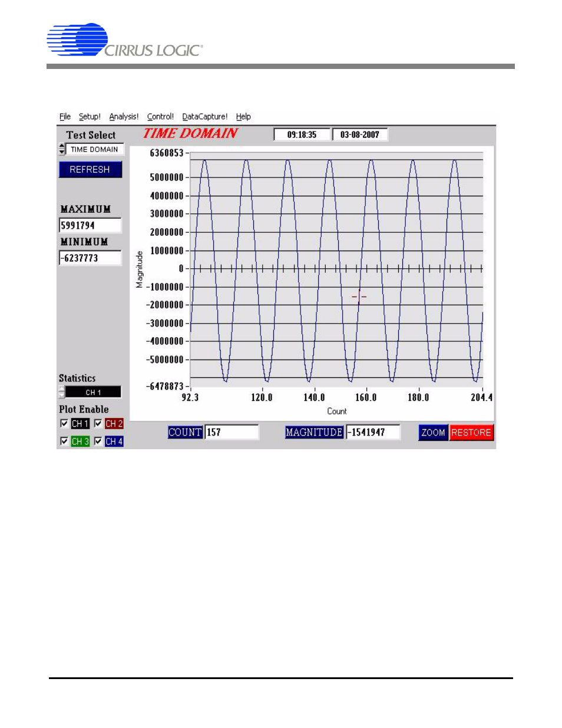Screen dimensions: 562x728
Task: Open the DataCapture! menu
Action: 204,117
